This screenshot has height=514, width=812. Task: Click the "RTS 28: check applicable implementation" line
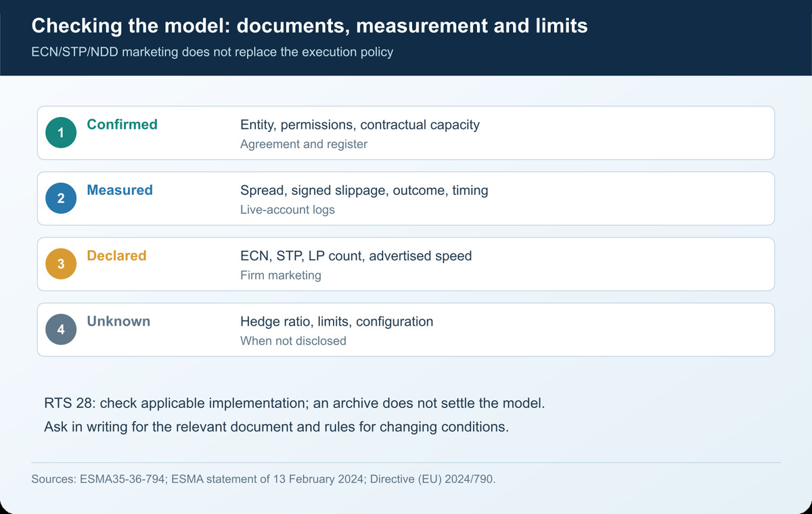click(294, 403)
